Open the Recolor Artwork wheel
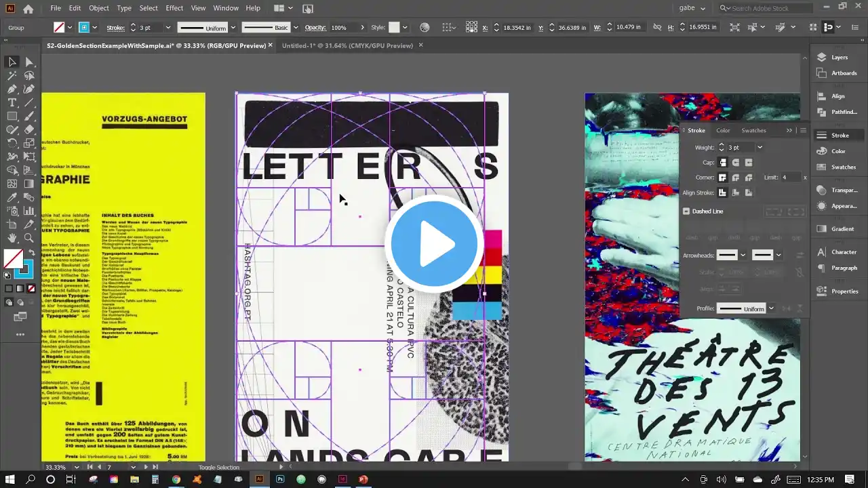Viewport: 868px width, 488px height. pyautogui.click(x=425, y=28)
